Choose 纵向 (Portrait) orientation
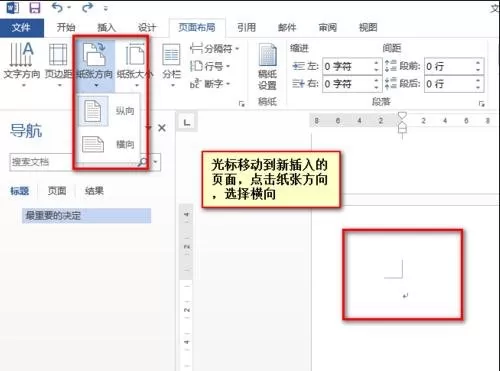Image resolution: width=500 pixels, height=371 pixels. coord(109,111)
